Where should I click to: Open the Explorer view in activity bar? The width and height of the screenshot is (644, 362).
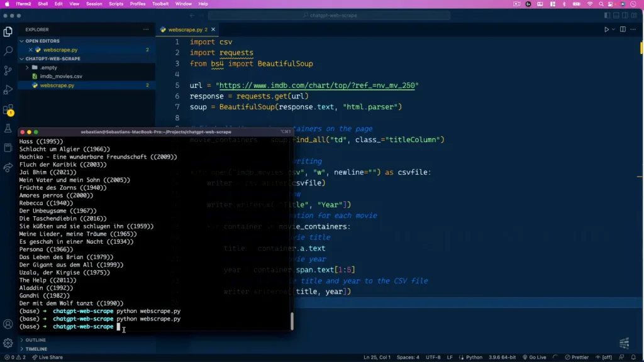coord(8,31)
